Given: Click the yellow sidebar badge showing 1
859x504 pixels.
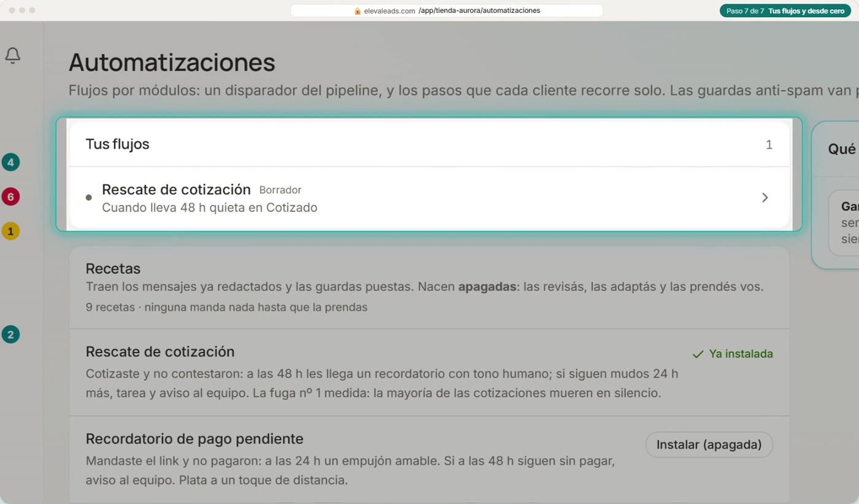Looking at the screenshot, I should [x=10, y=231].
